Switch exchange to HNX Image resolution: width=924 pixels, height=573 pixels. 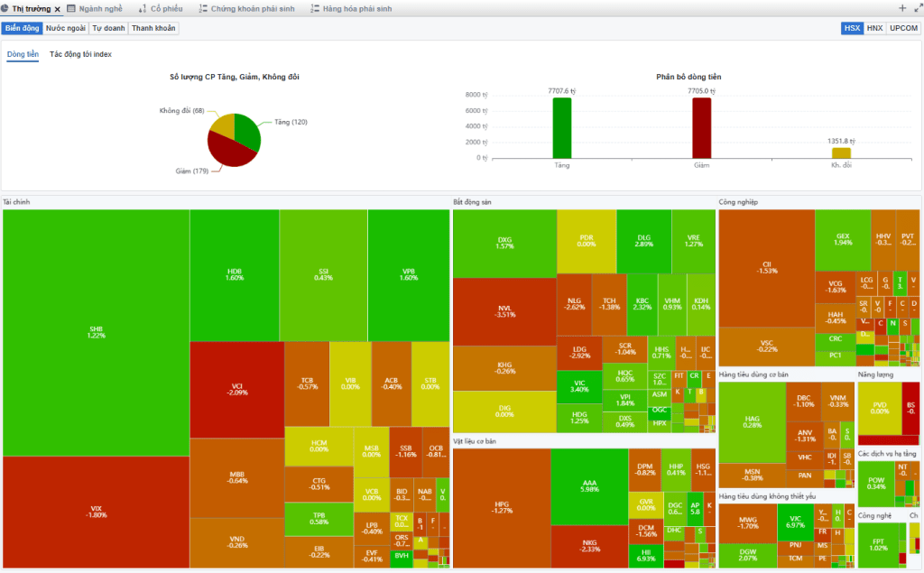pyautogui.click(x=874, y=28)
